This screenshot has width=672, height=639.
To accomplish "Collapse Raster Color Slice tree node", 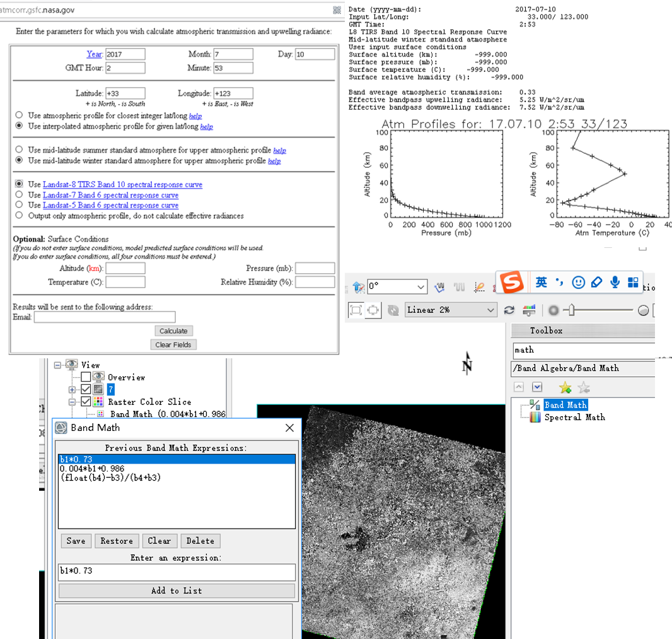I will (72, 402).
